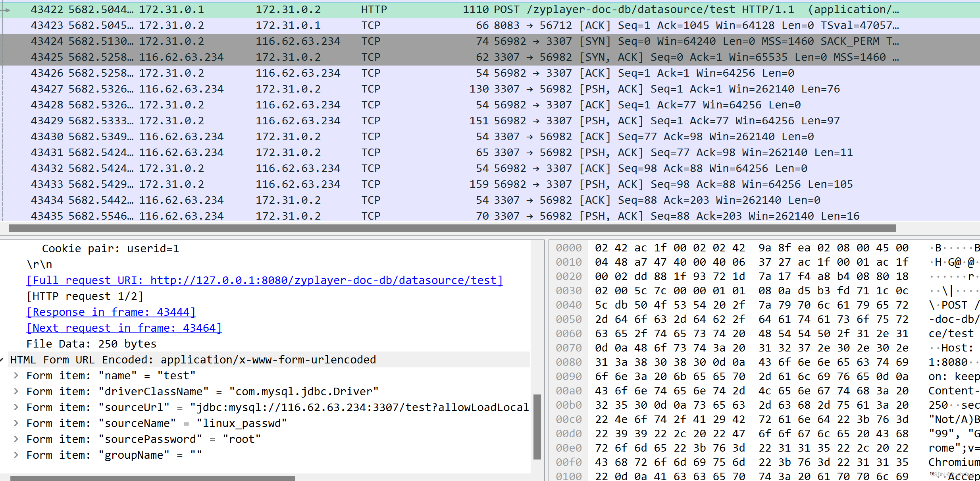Viewport: 980px width, 481px height.
Task: Select packet 43427 with Len=76
Action: 490,89
